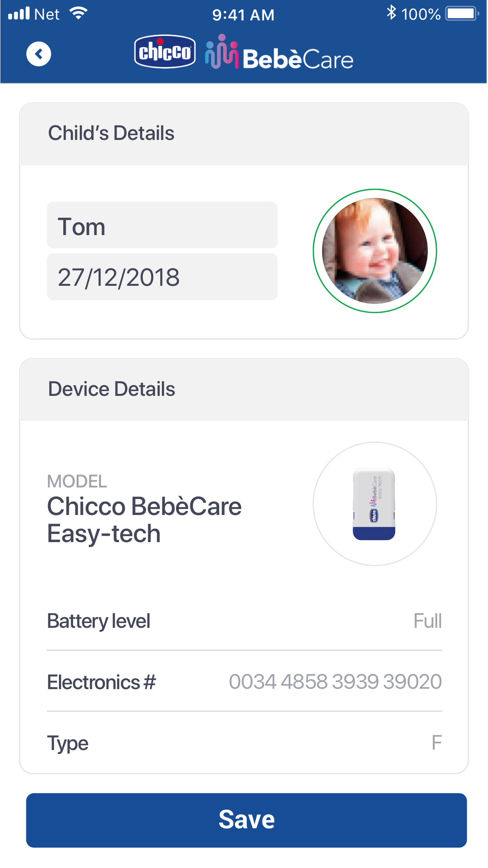
Task: Tap the 9:41 AM clock
Action: [243, 15]
